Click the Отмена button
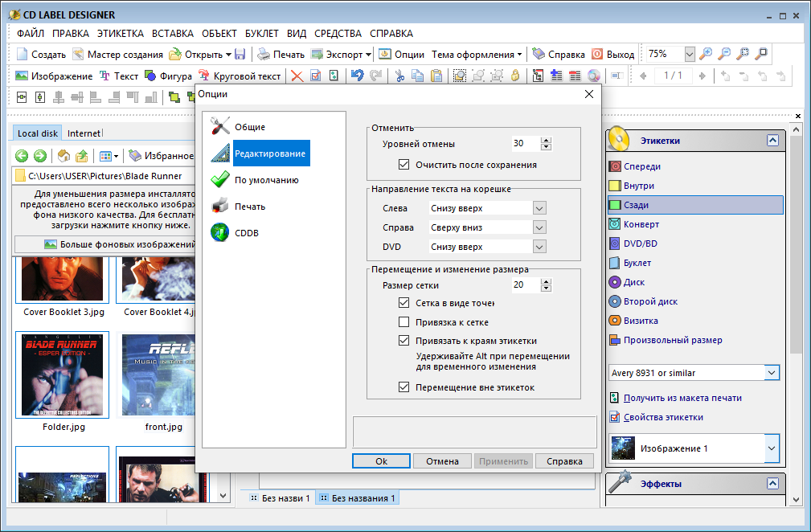This screenshot has width=811, height=532. coord(442,461)
